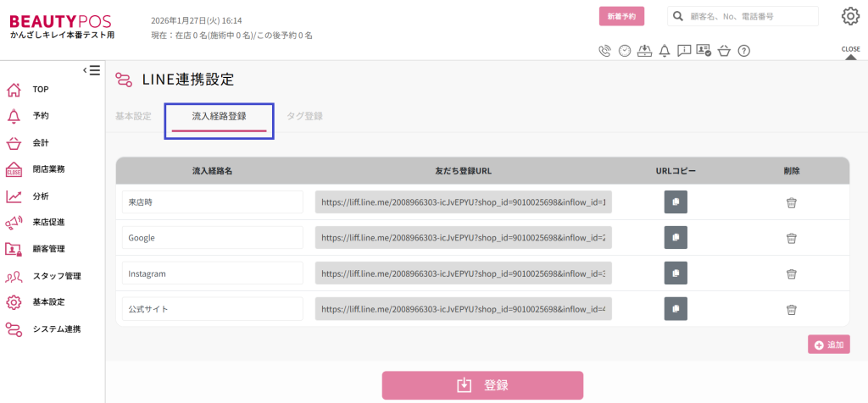The image size is (868, 403).
Task: Click the phone call icon in header
Action: (x=604, y=51)
